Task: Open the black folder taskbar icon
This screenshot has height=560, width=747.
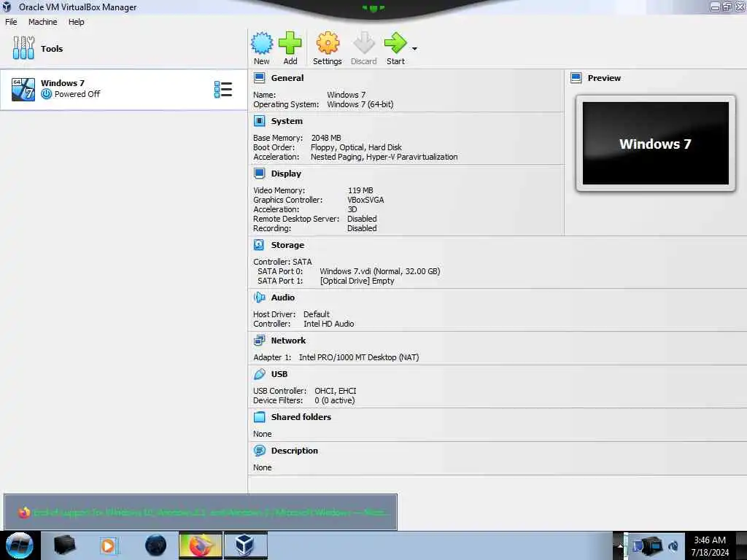Action: click(64, 545)
